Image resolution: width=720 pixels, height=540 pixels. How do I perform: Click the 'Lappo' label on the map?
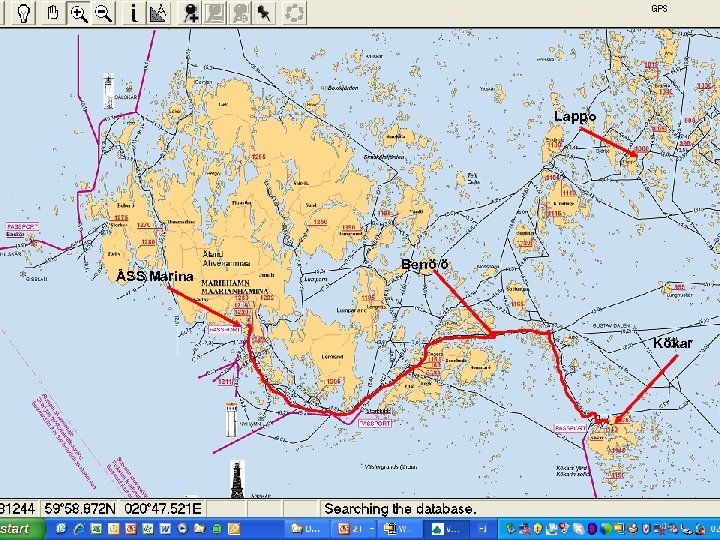(575, 116)
